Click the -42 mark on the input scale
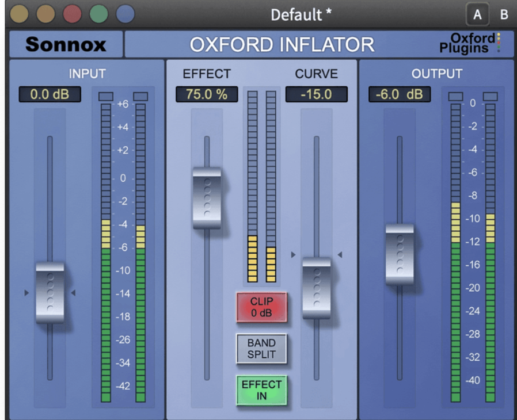 [123, 385]
